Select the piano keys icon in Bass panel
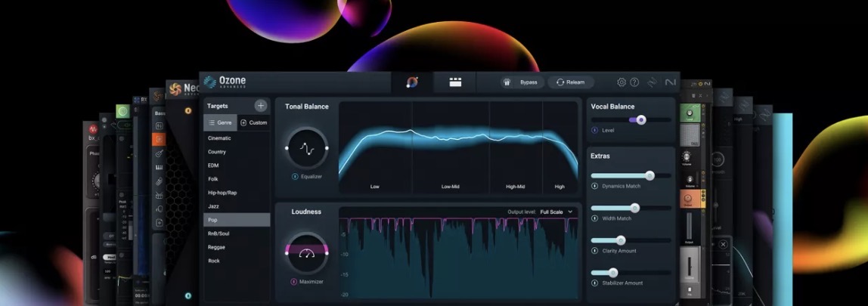The height and width of the screenshot is (306, 868). click(x=159, y=168)
